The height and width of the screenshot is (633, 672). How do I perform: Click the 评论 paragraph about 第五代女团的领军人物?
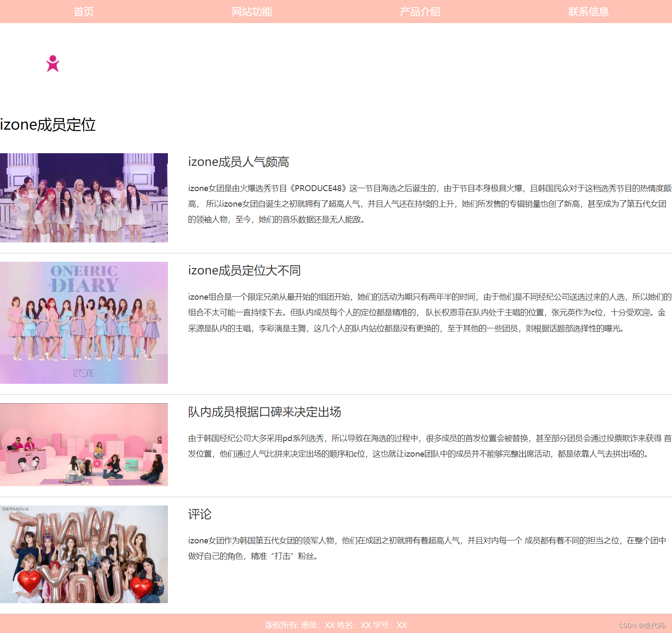(427, 548)
